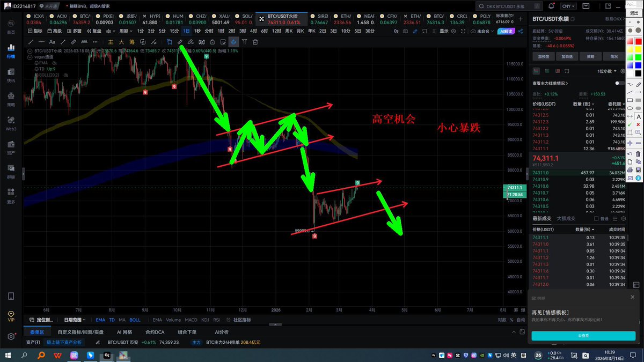Select the arrow tool in annotation palette

tap(638, 92)
